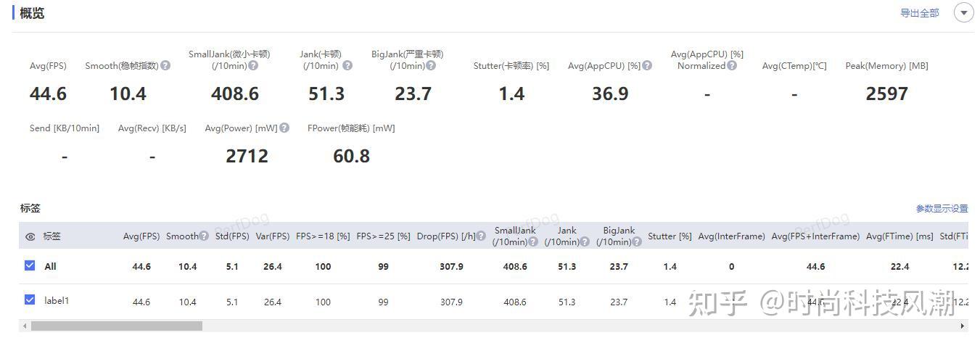Click BigJank column help icon in table header

coord(636,242)
